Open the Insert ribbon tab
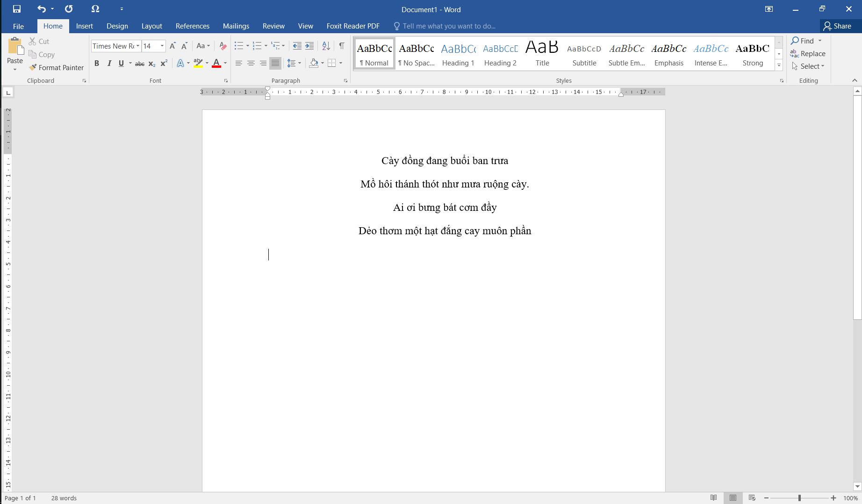This screenshot has width=862, height=504. click(85, 26)
